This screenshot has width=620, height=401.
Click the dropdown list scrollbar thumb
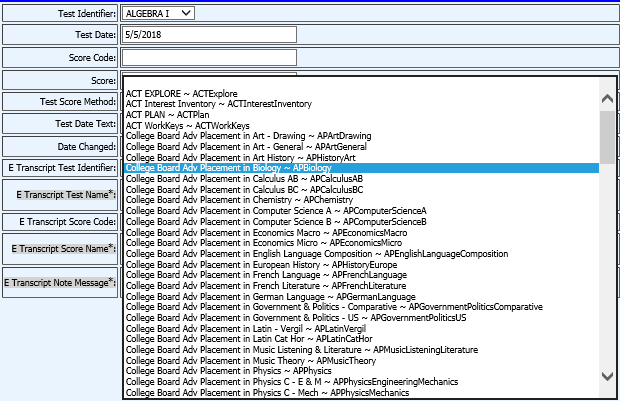click(x=607, y=135)
